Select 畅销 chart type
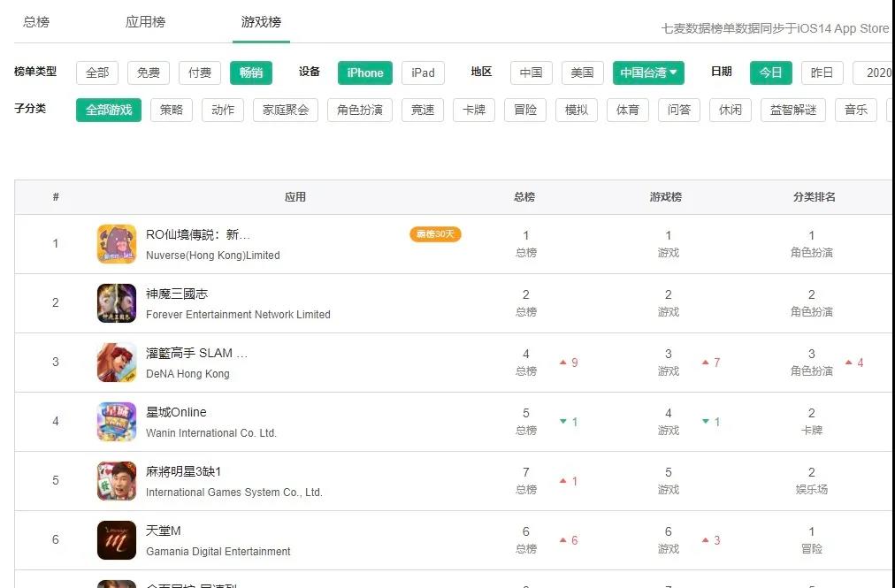895x588 pixels. (251, 73)
